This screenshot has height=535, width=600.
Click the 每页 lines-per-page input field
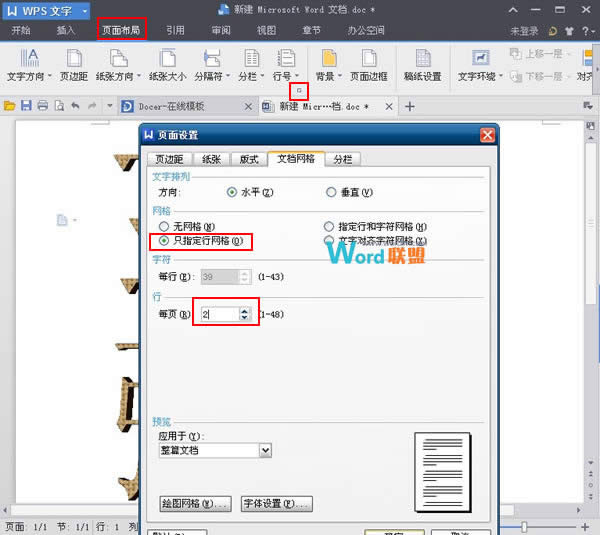tap(217, 314)
